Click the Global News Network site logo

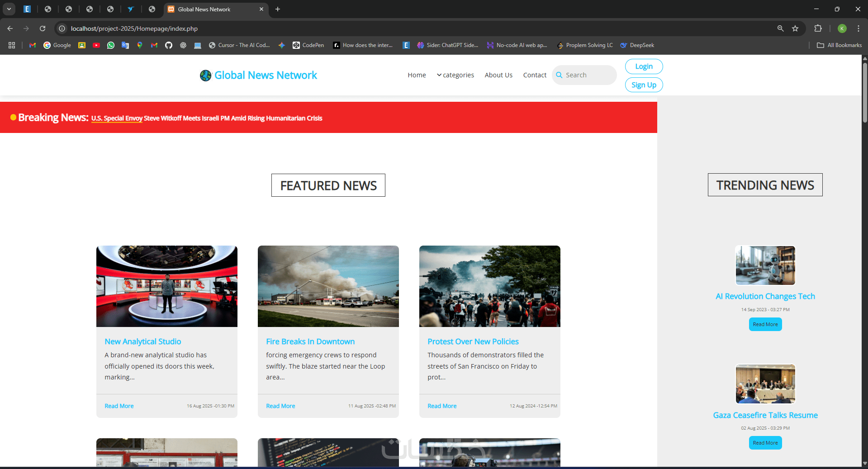[258, 75]
